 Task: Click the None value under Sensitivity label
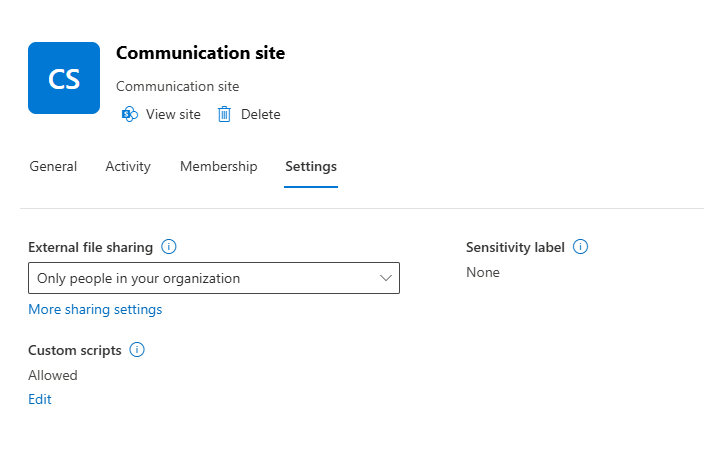point(483,272)
